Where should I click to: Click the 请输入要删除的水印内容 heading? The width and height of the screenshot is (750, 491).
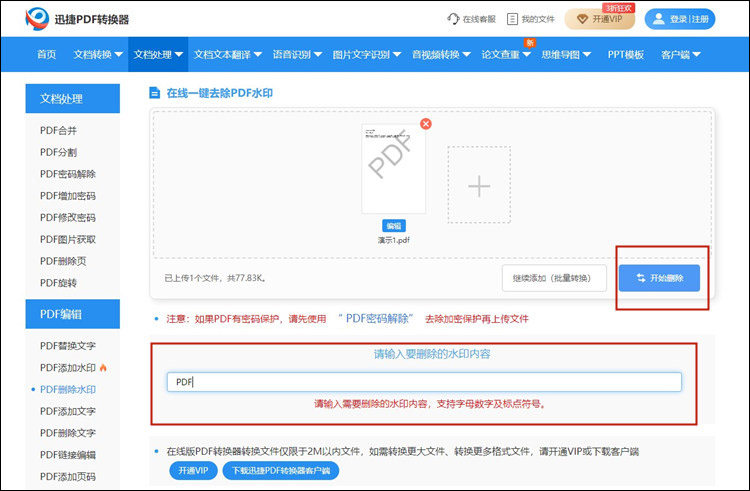point(432,354)
